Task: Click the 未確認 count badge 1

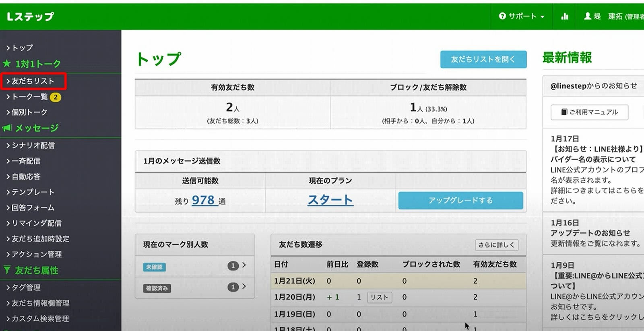Action: point(233,266)
